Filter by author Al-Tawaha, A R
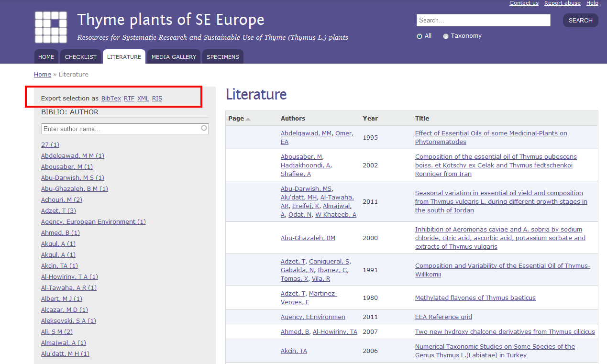 pyautogui.click(x=69, y=287)
